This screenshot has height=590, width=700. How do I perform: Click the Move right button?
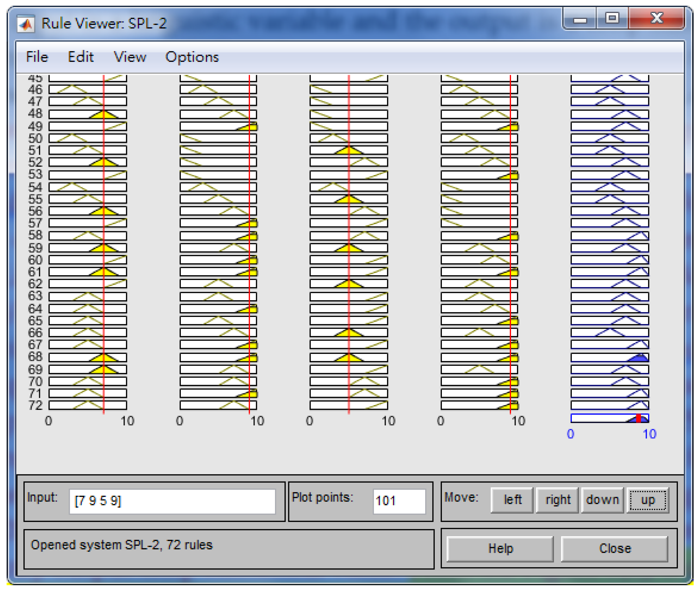click(x=557, y=500)
